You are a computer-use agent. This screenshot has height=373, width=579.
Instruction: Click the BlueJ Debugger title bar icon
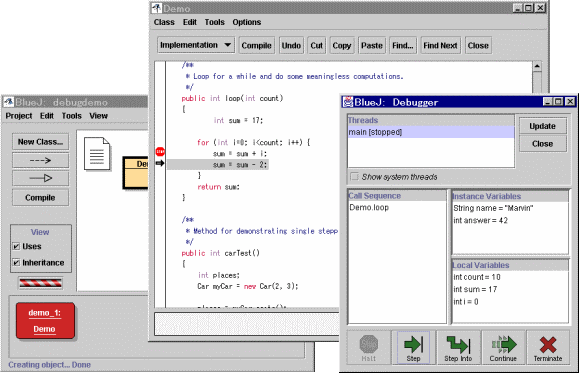tap(347, 102)
